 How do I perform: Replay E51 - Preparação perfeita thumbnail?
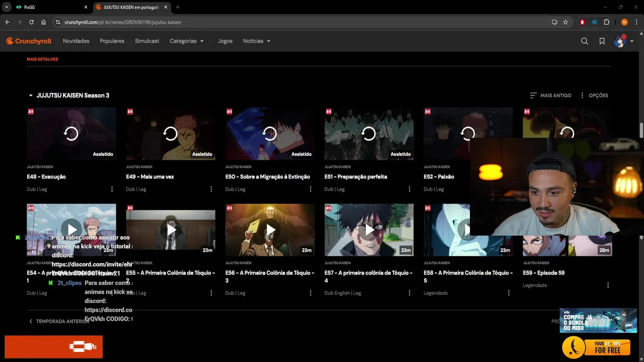pyautogui.click(x=369, y=134)
